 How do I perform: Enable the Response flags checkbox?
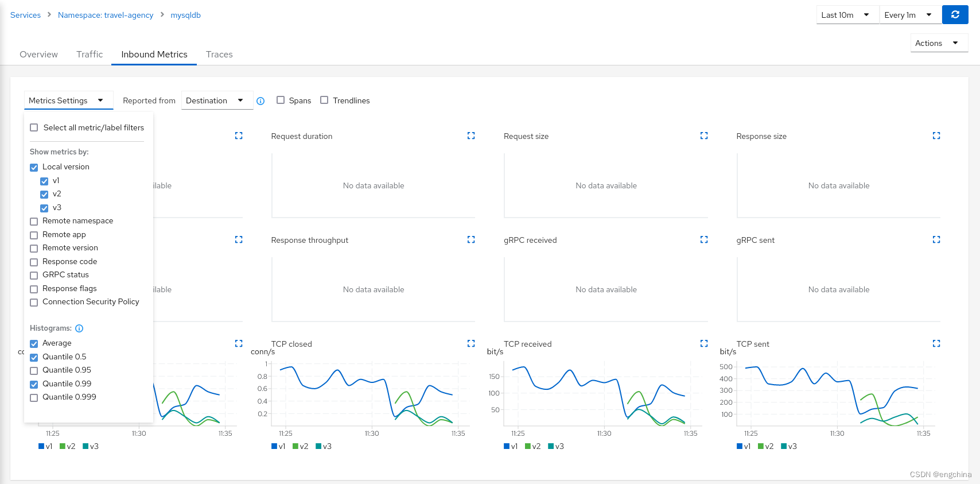[34, 289]
